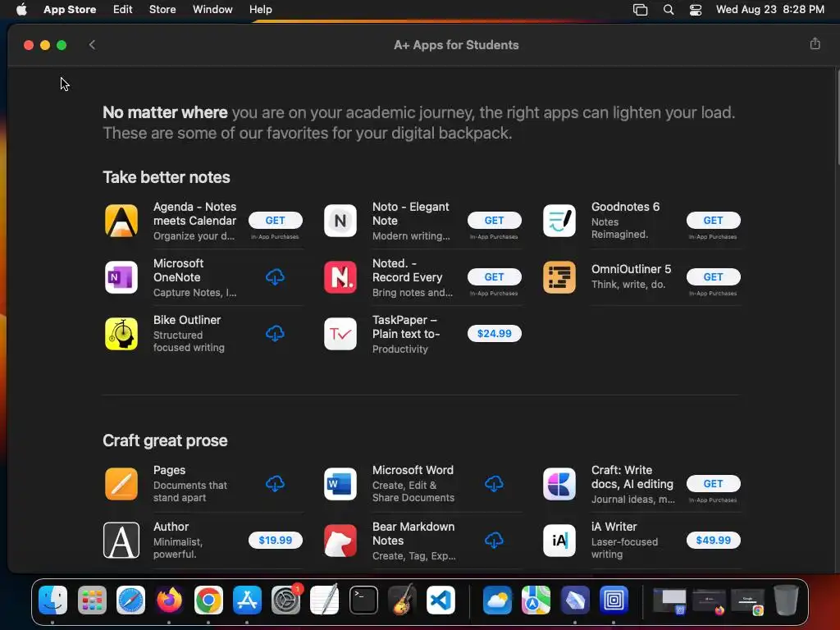Open the TextEdit icon in Dock
The width and height of the screenshot is (840, 630).
(x=325, y=600)
